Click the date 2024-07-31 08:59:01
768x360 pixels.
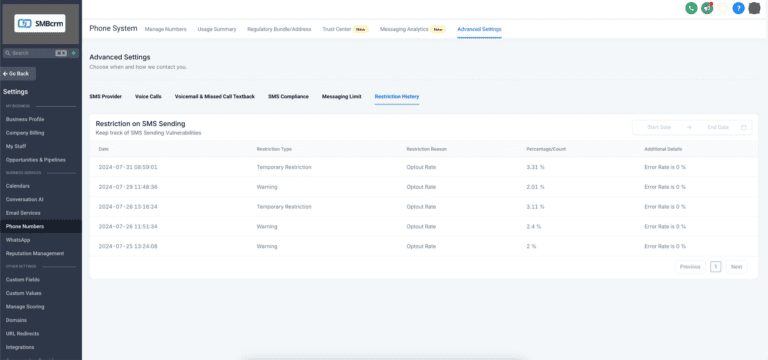[x=128, y=167]
